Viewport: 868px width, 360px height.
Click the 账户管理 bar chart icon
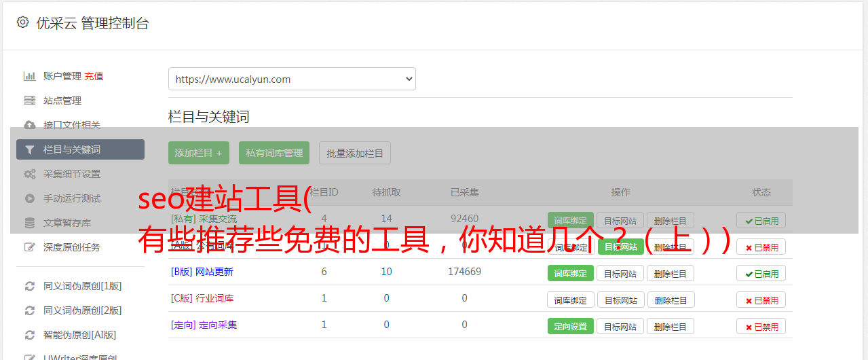29,76
